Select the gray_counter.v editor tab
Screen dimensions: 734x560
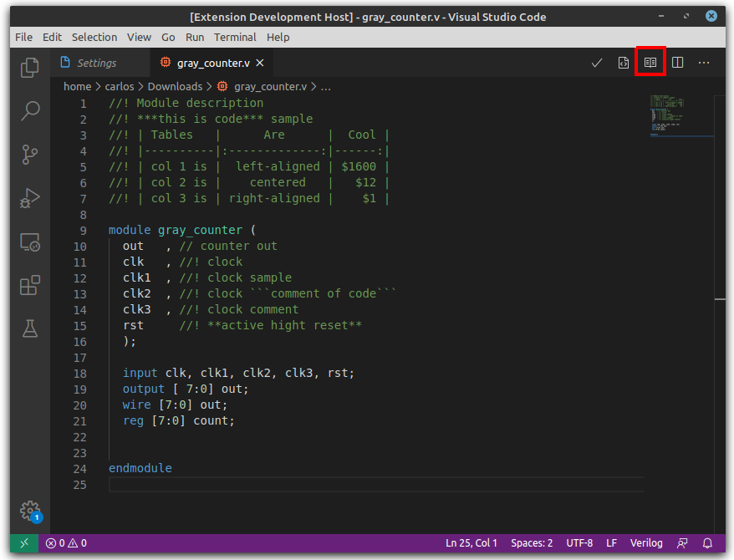click(213, 64)
